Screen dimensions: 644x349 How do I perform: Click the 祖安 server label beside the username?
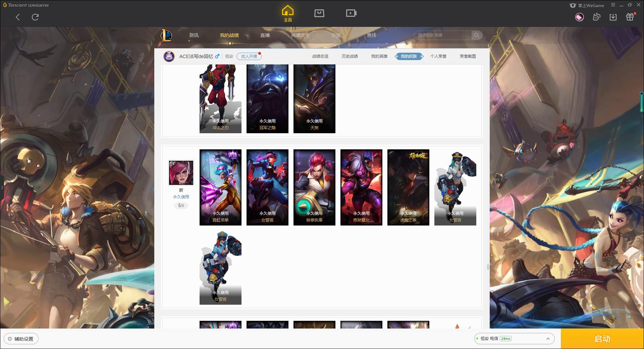[229, 56]
